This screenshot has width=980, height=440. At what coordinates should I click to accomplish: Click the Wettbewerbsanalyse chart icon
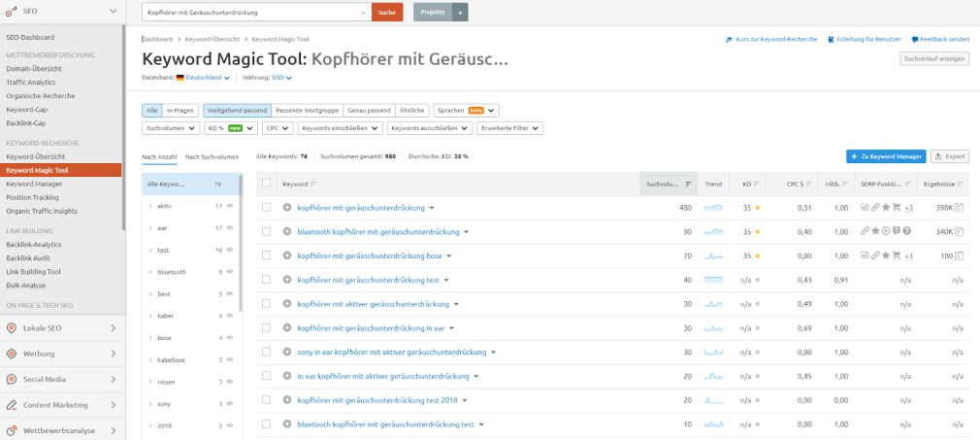12,430
